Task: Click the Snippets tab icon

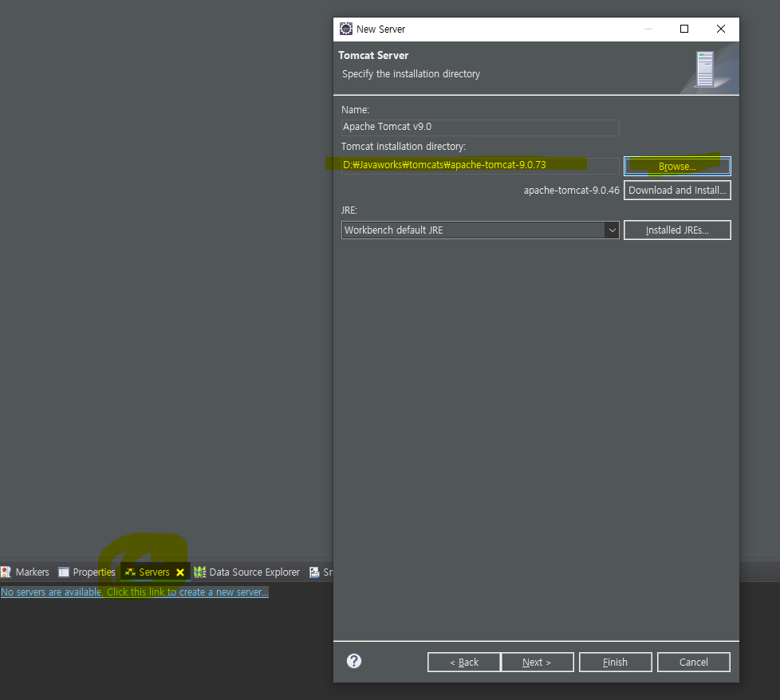Action: pyautogui.click(x=314, y=572)
